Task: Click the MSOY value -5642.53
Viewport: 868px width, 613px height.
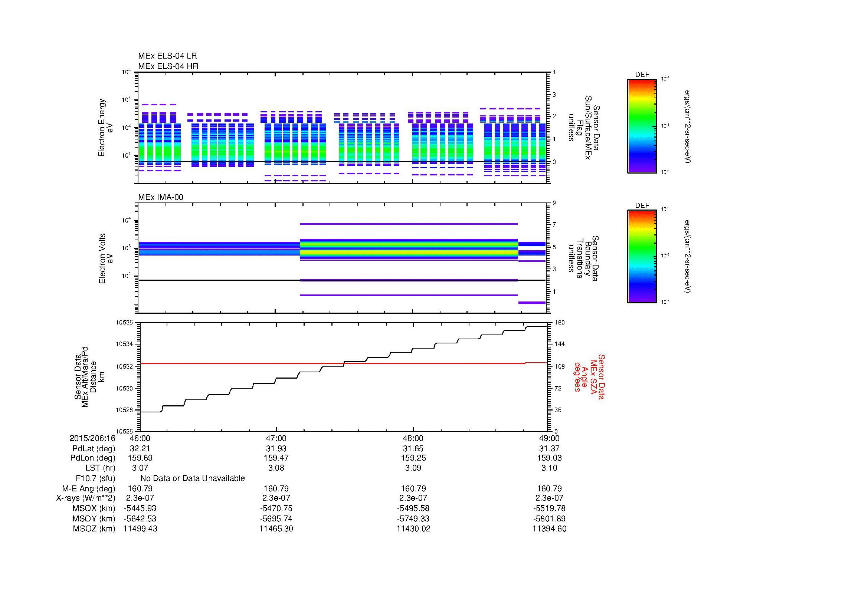Action: click(140, 518)
